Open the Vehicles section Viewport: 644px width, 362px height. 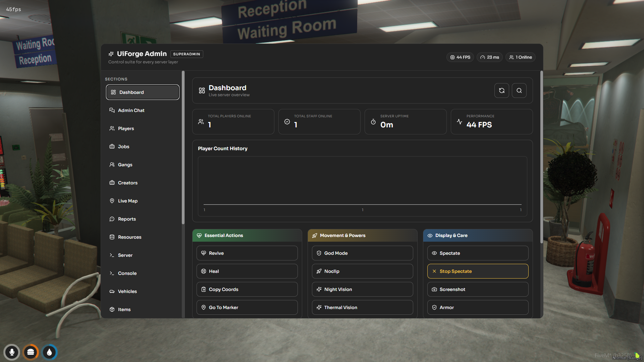click(x=143, y=291)
